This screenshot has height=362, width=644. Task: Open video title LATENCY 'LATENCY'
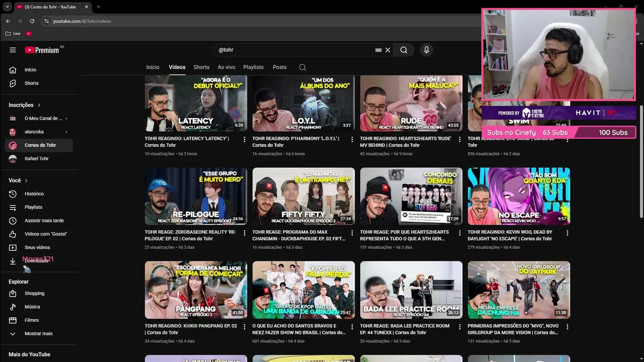187,142
